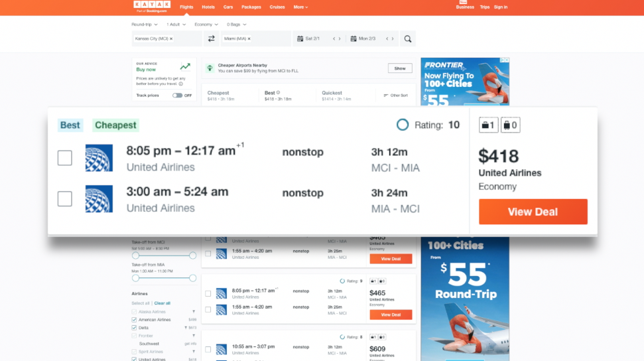The height and width of the screenshot is (361, 644).
Task: Open Cruises tab in header
Action: point(277,7)
